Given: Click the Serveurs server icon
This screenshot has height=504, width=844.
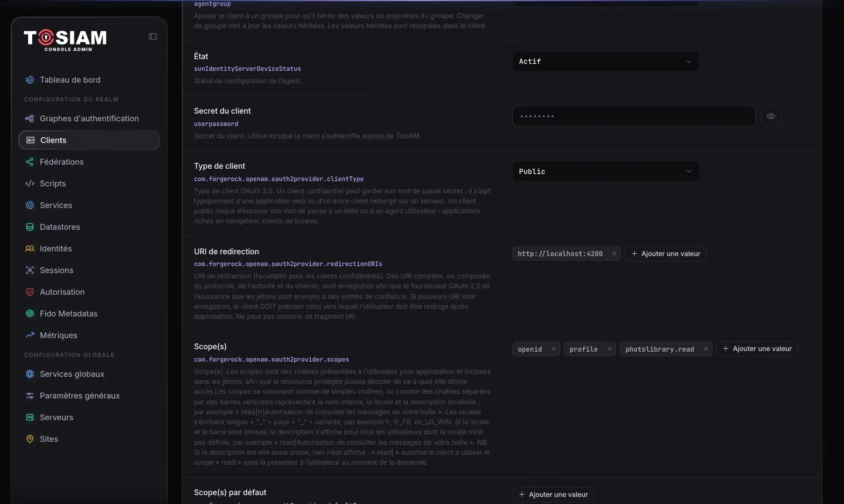Looking at the screenshot, I should click(30, 417).
